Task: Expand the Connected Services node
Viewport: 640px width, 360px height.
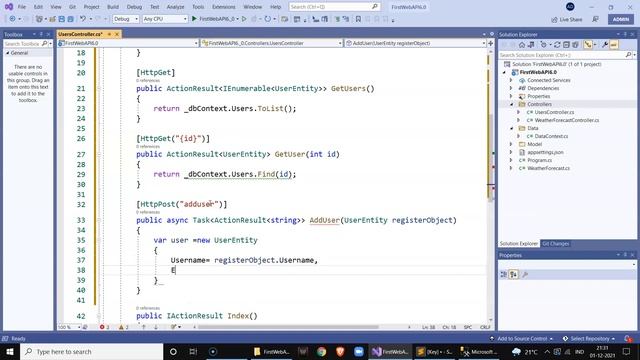Action: tap(511, 80)
